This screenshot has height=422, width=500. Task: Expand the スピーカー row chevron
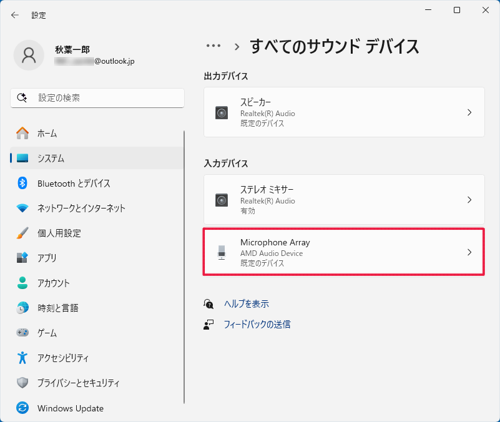(469, 112)
